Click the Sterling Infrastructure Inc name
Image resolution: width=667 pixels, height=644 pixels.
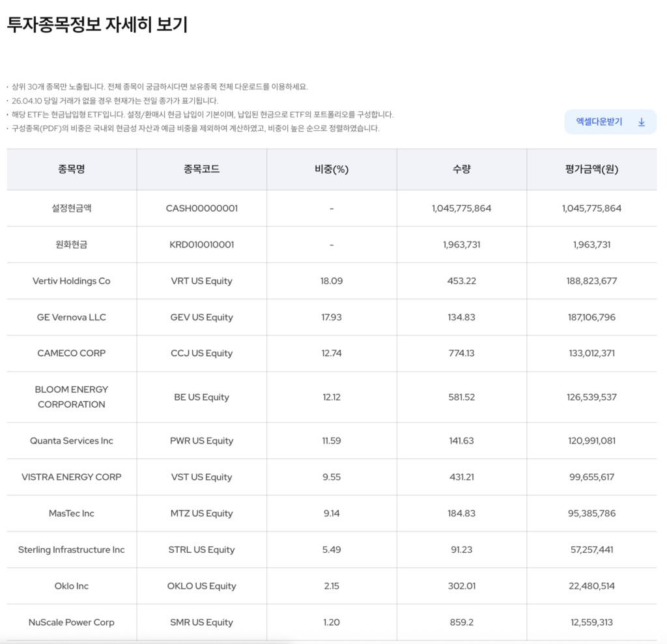[72, 550]
